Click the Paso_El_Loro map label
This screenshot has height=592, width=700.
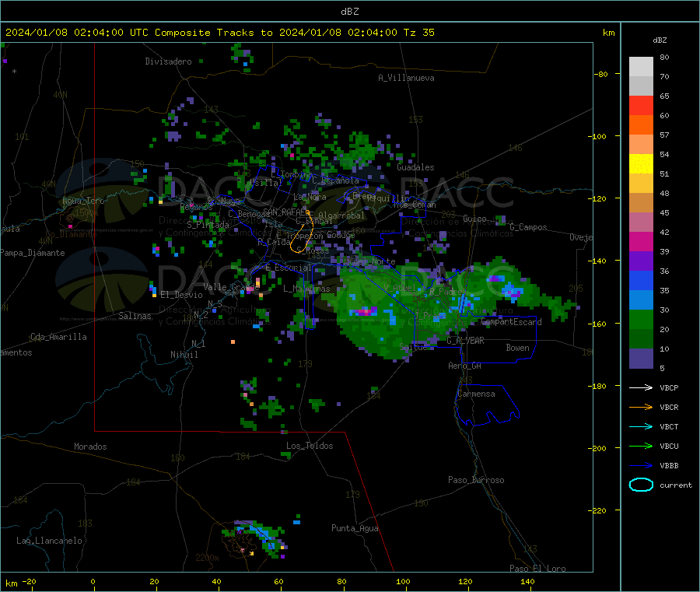tap(537, 569)
